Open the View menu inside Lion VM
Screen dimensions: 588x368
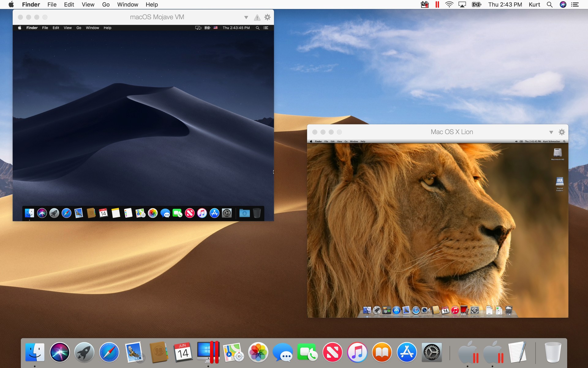pos(340,141)
